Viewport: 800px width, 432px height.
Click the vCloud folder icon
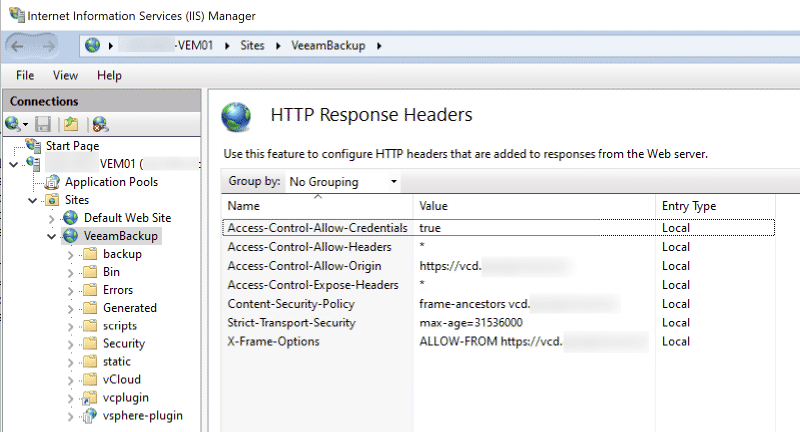[90, 379]
